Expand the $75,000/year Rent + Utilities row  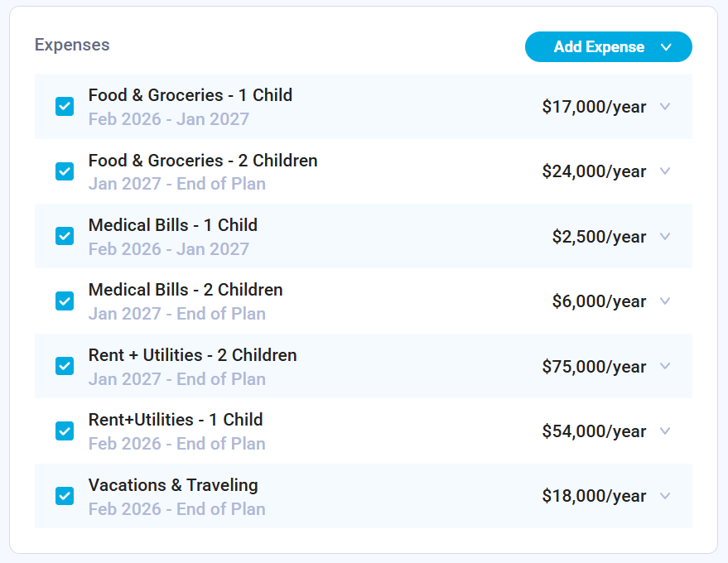(664, 366)
